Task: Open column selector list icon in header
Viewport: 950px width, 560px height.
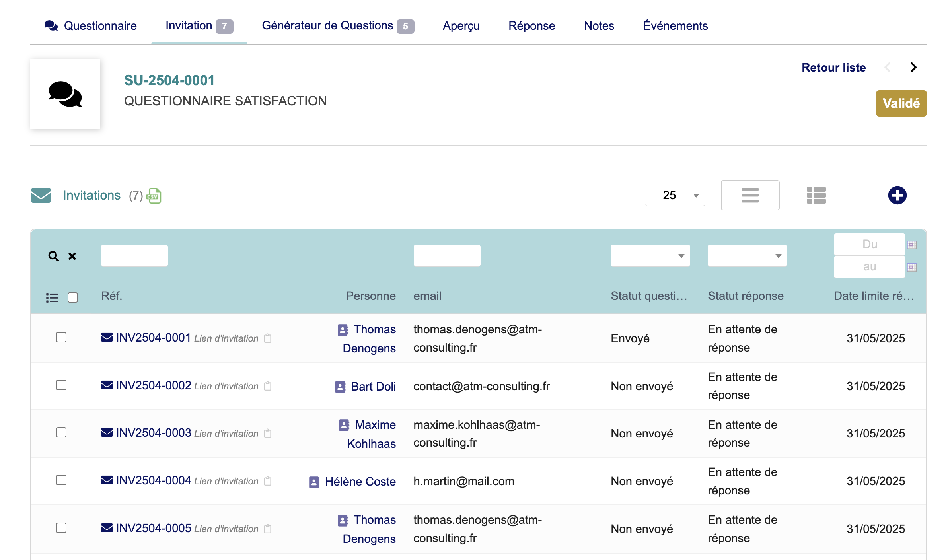Action: [52, 298]
